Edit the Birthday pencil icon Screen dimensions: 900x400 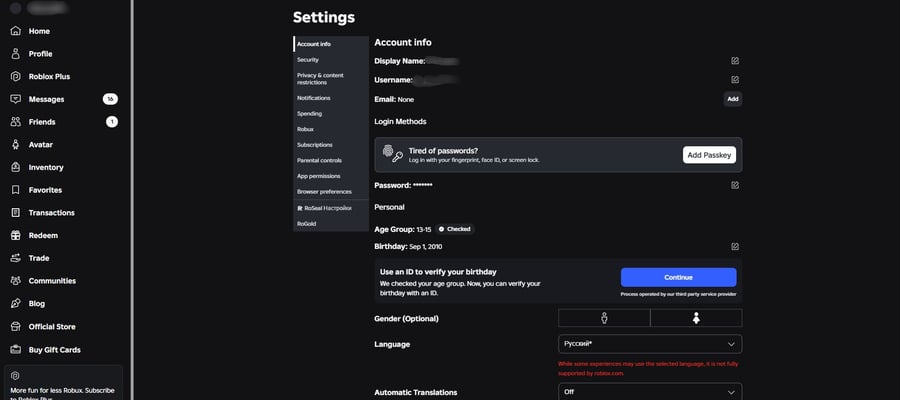pos(735,247)
